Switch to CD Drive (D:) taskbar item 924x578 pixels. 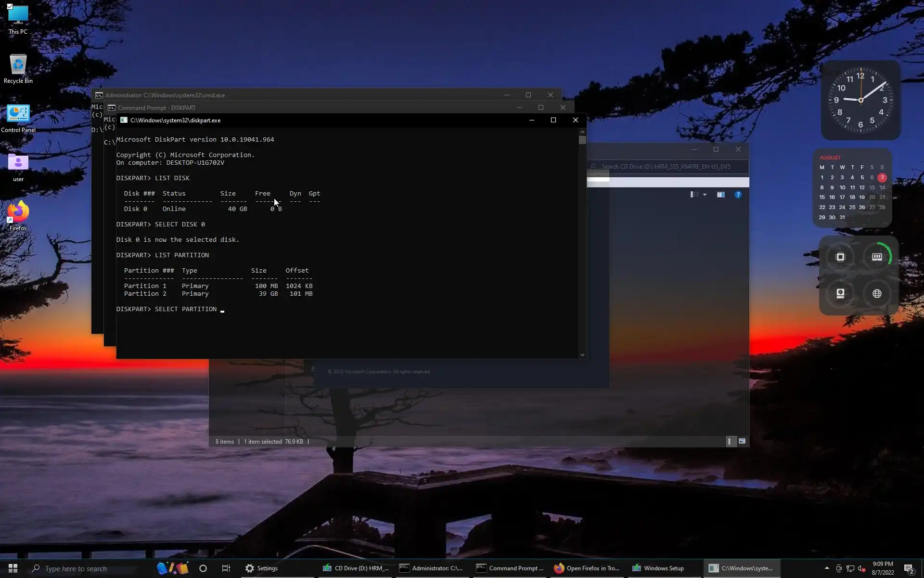(356, 568)
